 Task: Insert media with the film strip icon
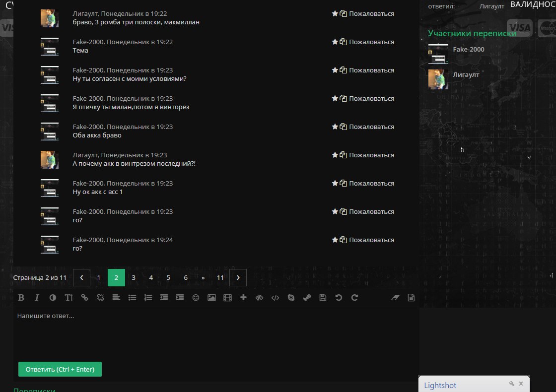pos(227,298)
